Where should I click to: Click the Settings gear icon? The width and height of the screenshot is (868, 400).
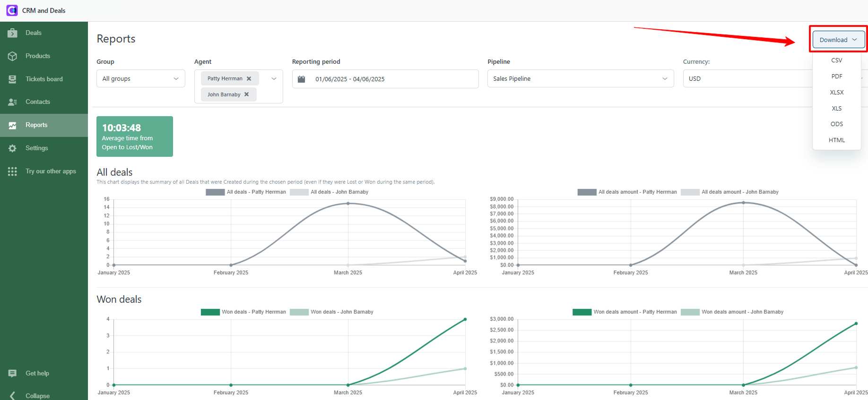[13, 148]
